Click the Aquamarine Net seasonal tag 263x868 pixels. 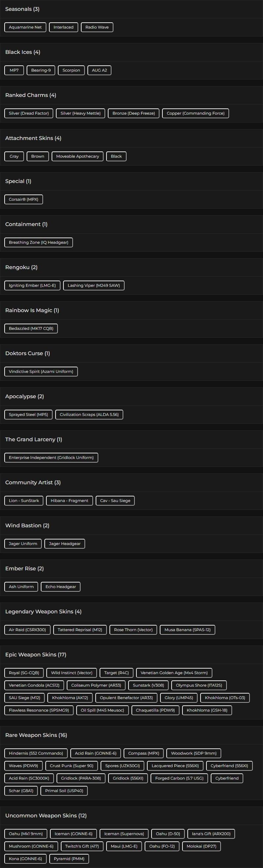pyautogui.click(x=25, y=27)
